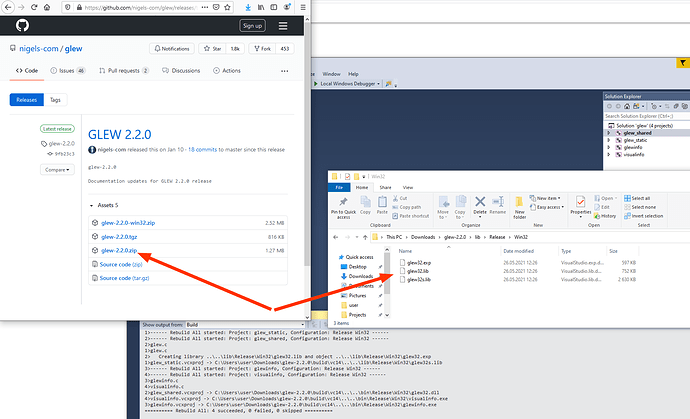Click the Cut command in Clipboard group
The image size is (690, 419).
pyautogui.click(x=400, y=198)
